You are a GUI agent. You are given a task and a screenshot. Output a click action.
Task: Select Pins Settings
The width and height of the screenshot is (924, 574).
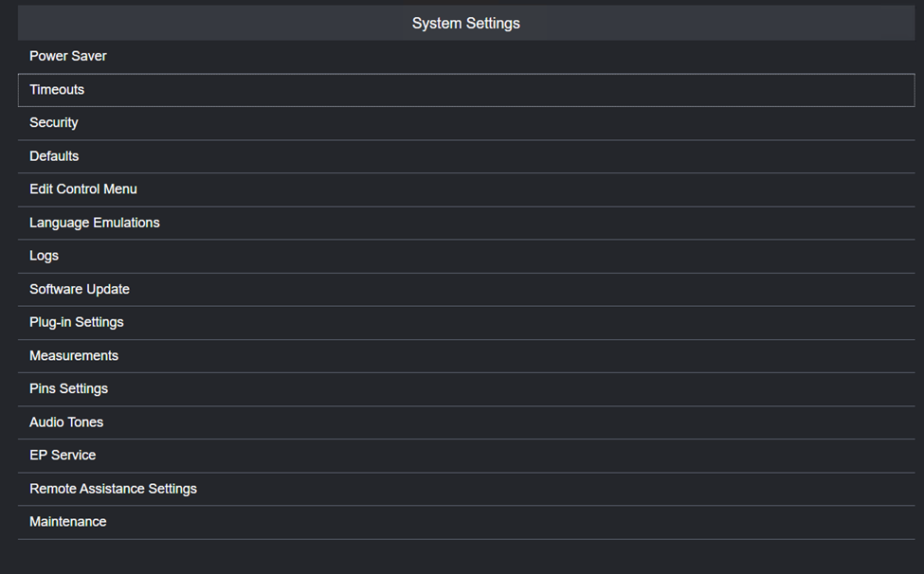(x=69, y=389)
